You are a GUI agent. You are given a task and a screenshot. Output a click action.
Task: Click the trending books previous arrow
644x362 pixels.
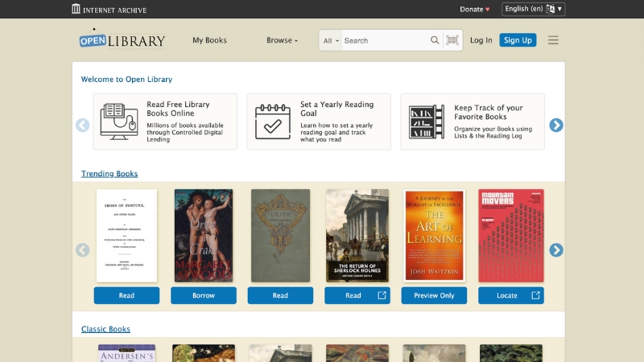(83, 250)
